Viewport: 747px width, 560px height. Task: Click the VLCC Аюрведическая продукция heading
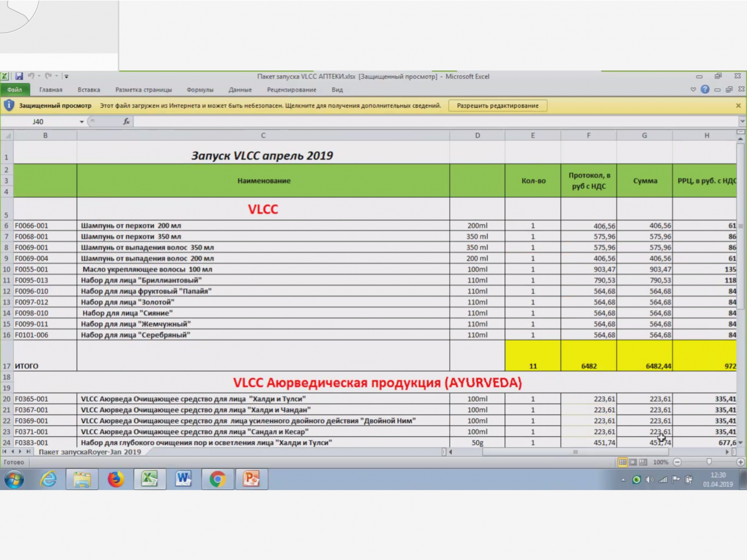click(378, 382)
